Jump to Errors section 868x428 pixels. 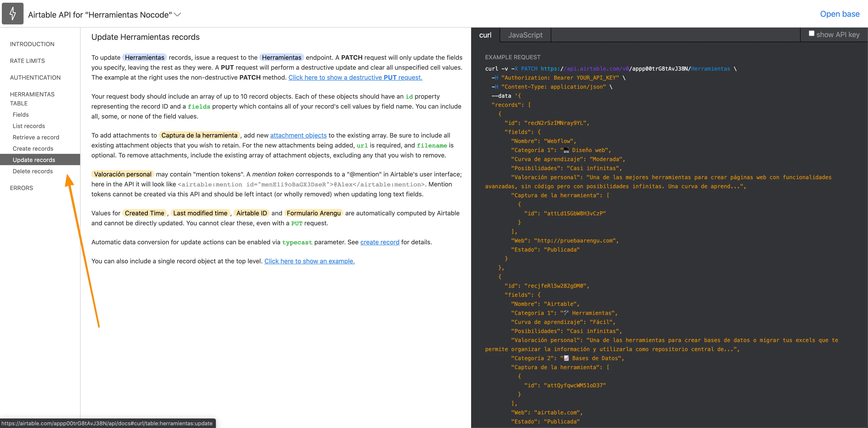click(21, 188)
